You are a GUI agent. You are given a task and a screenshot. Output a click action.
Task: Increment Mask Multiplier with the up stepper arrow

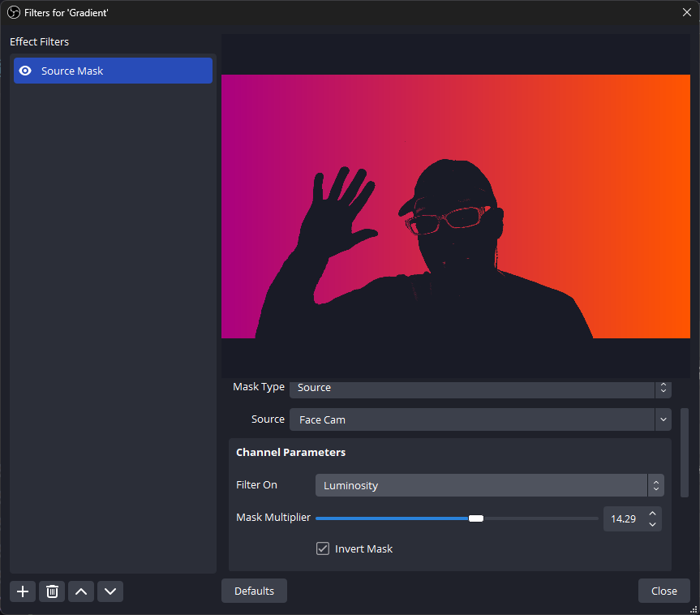(652, 513)
